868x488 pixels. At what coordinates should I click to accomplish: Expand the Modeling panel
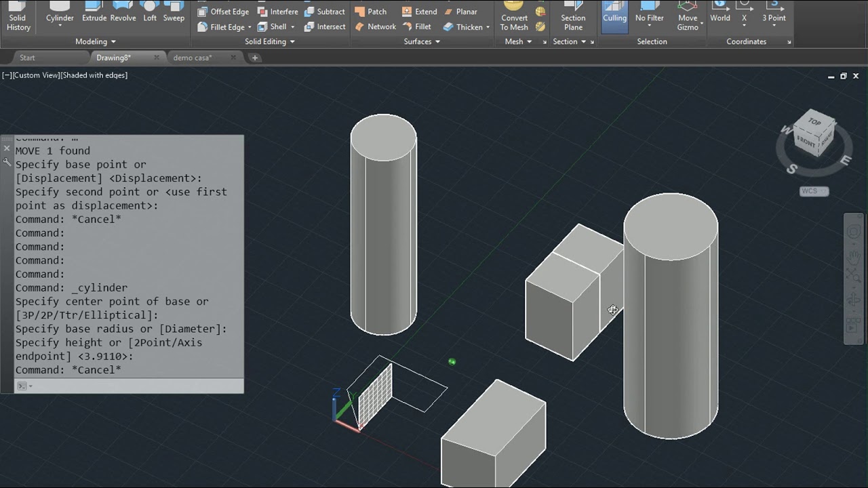96,41
